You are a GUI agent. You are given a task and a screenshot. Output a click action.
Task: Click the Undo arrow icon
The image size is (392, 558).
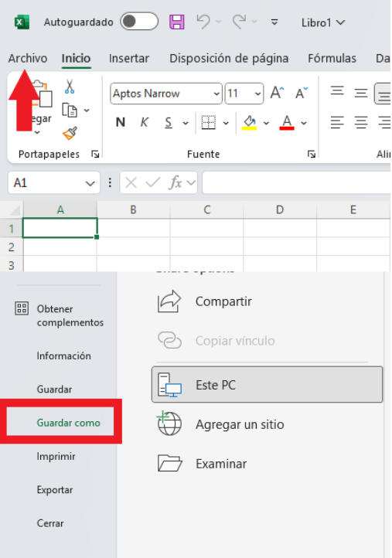pos(203,22)
